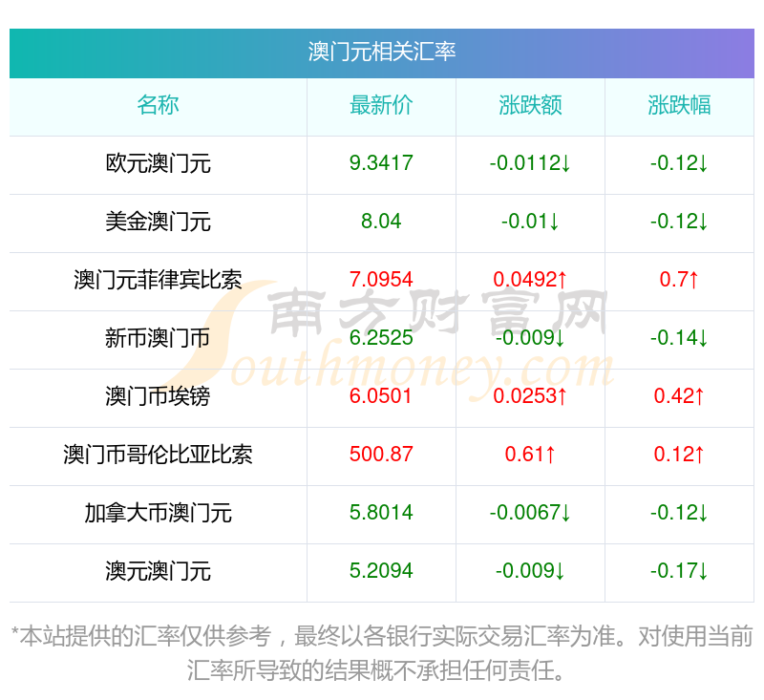Click the change value -0.0112↓
The height and width of the screenshot is (700, 764).
530,163
